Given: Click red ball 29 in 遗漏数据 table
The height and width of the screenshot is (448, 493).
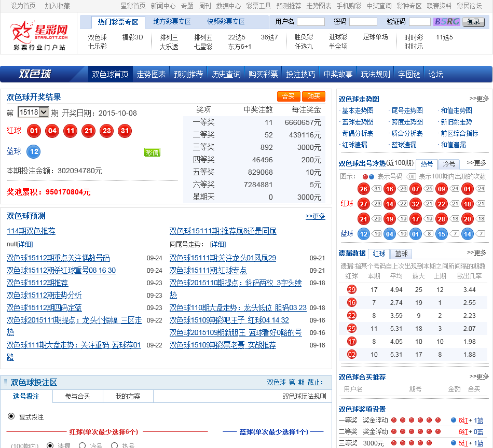Looking at the screenshot, I should point(352,289).
